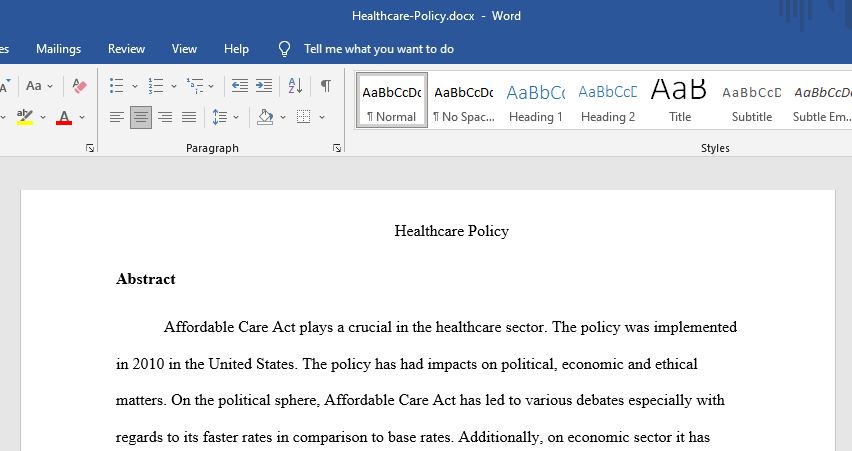Switch to the Review tab
852x451 pixels.
pos(126,49)
